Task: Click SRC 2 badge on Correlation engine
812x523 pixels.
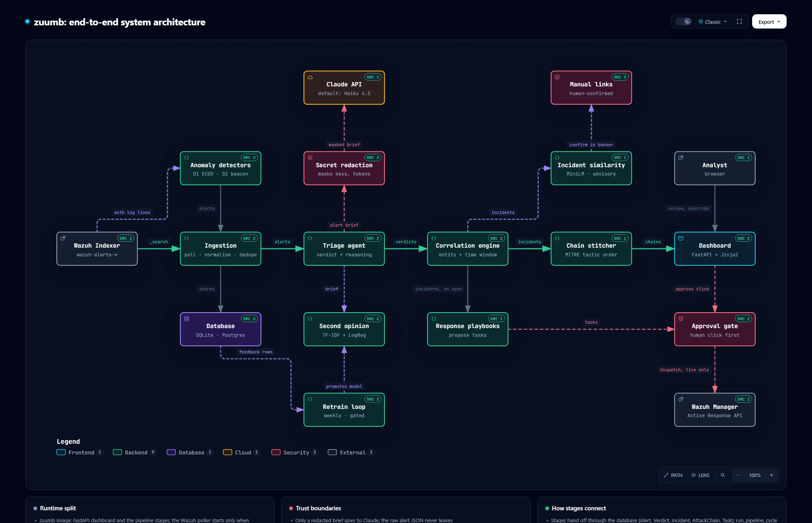Action: (x=496, y=238)
